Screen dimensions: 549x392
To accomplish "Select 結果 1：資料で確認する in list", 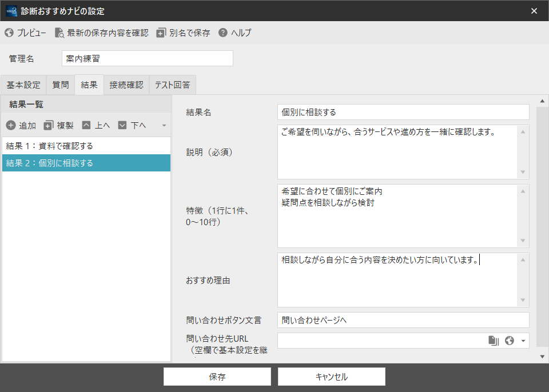I will click(86, 146).
